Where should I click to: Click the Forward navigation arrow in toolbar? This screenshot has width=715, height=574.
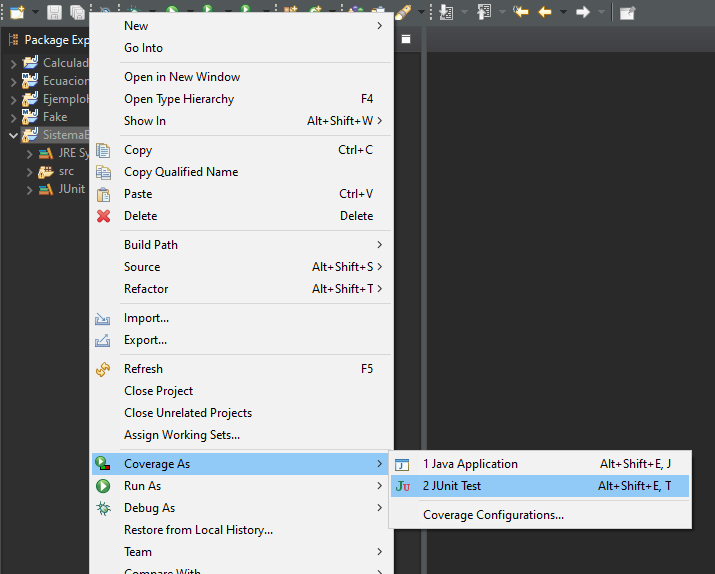click(x=583, y=12)
